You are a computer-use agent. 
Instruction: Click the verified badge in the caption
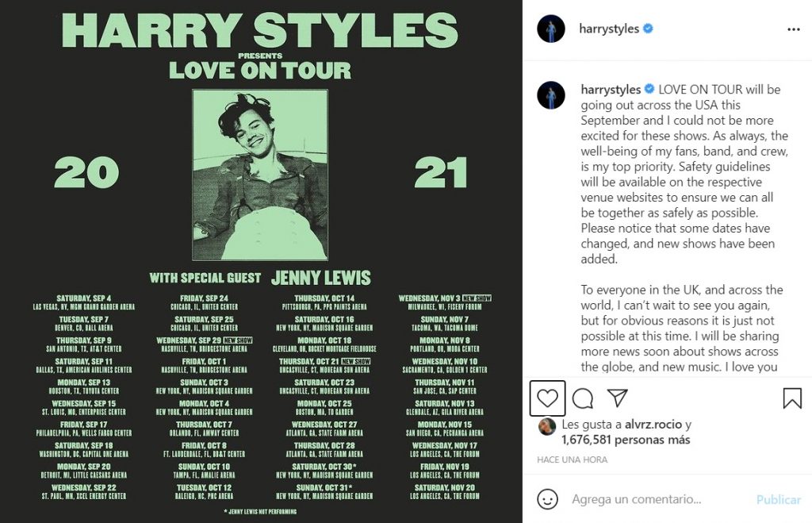coord(649,90)
